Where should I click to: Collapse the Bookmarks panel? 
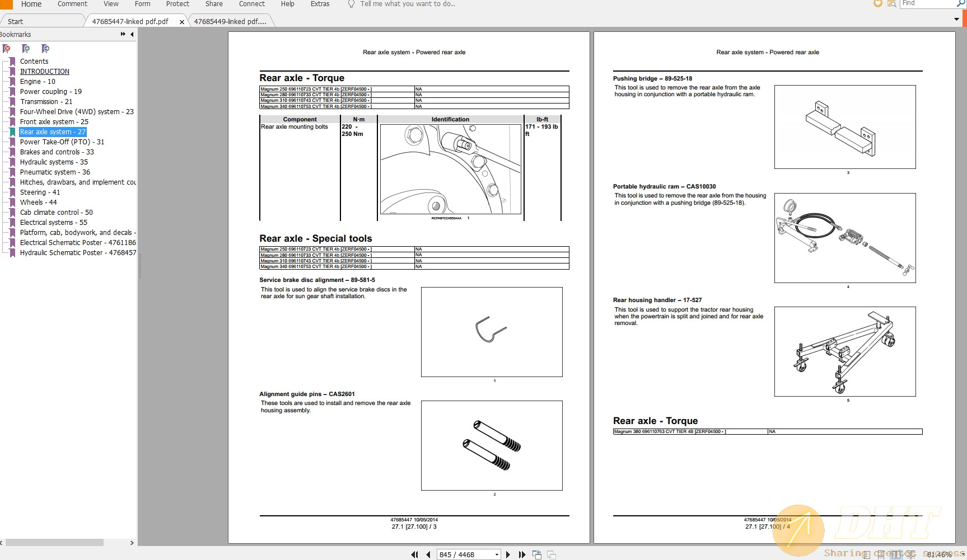pyautogui.click(x=132, y=34)
